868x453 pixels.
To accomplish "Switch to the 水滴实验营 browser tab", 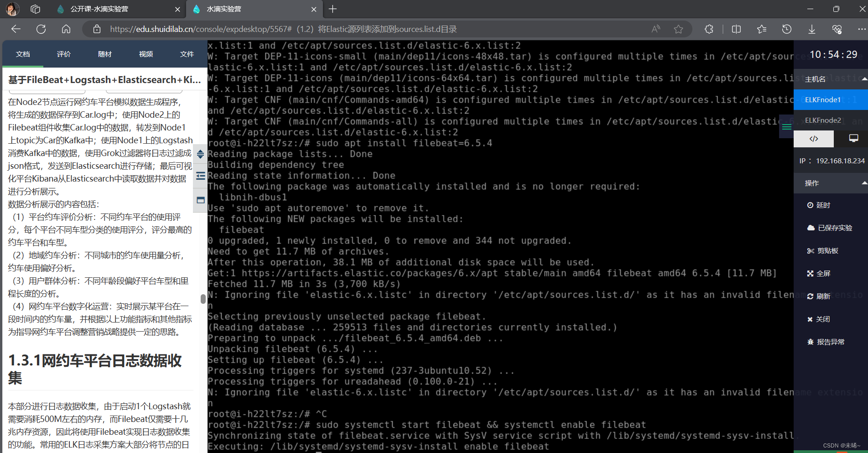I will pos(254,9).
